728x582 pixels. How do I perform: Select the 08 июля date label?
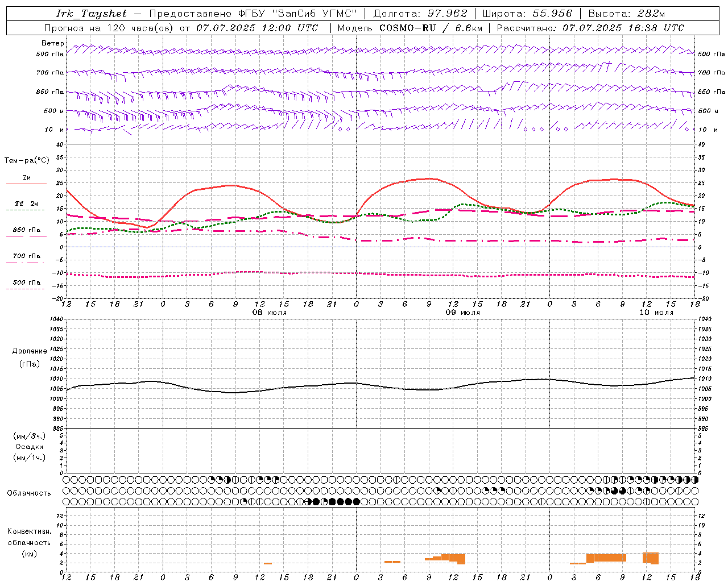270,313
